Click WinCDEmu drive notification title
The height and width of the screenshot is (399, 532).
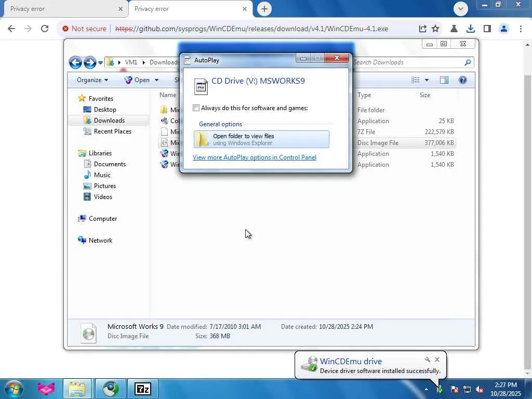(x=351, y=362)
